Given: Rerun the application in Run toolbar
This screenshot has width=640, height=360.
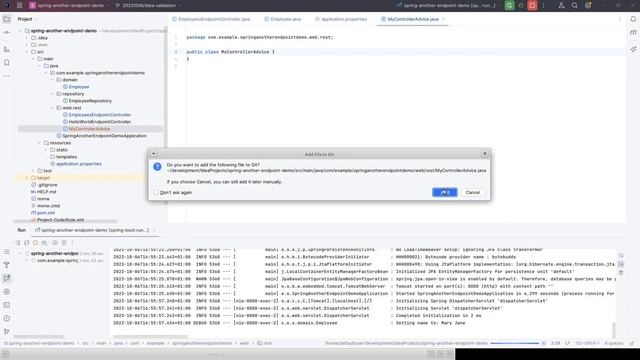Looking at the screenshot, I should tap(18, 243).
